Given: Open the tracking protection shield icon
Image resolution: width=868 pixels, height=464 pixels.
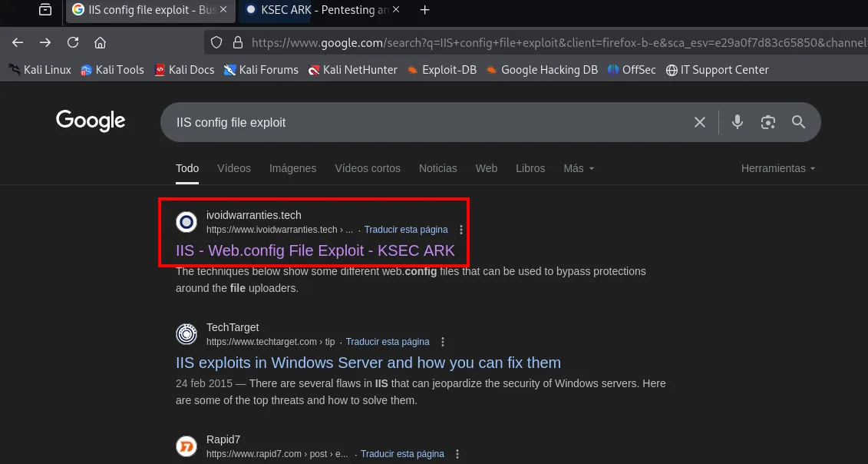Looking at the screenshot, I should [216, 43].
